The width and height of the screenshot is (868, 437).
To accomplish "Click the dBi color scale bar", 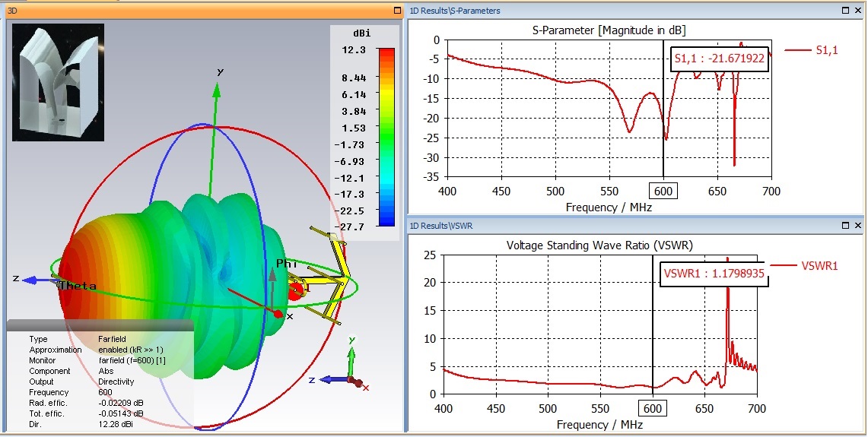I will coord(386,138).
